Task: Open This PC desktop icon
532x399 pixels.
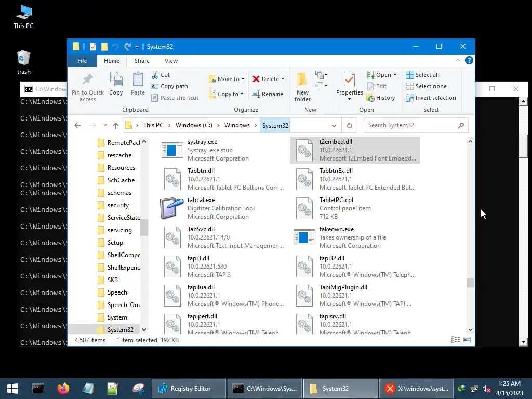Action: [x=23, y=17]
